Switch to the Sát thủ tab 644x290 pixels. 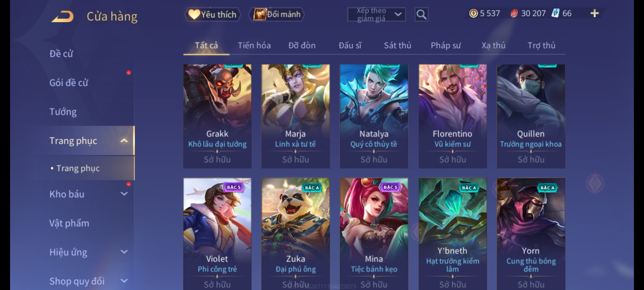397,45
